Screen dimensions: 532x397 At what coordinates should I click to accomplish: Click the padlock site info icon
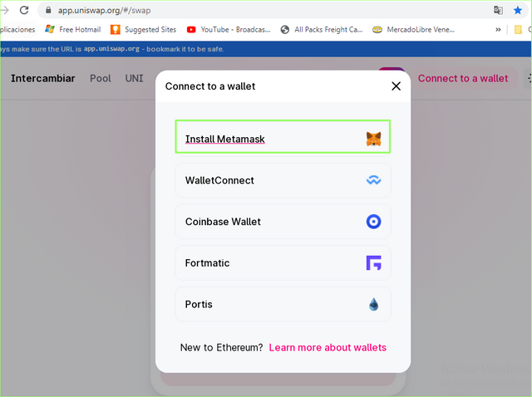(48, 10)
